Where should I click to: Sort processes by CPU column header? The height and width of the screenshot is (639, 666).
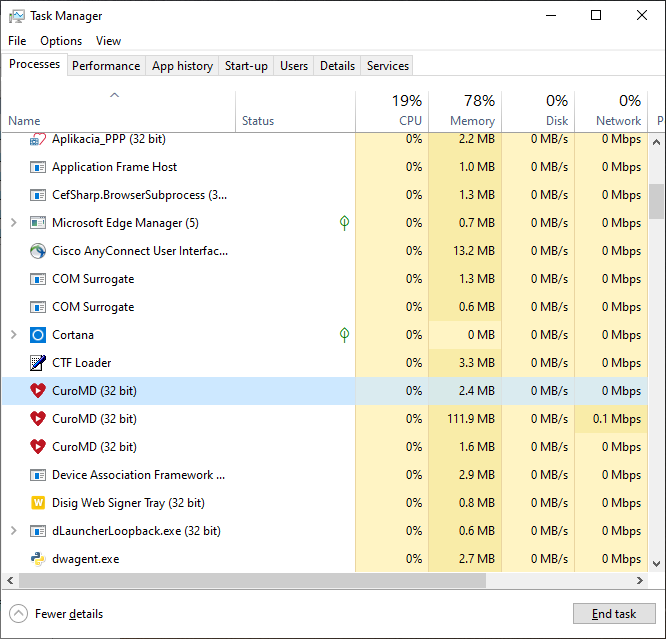tap(392, 110)
